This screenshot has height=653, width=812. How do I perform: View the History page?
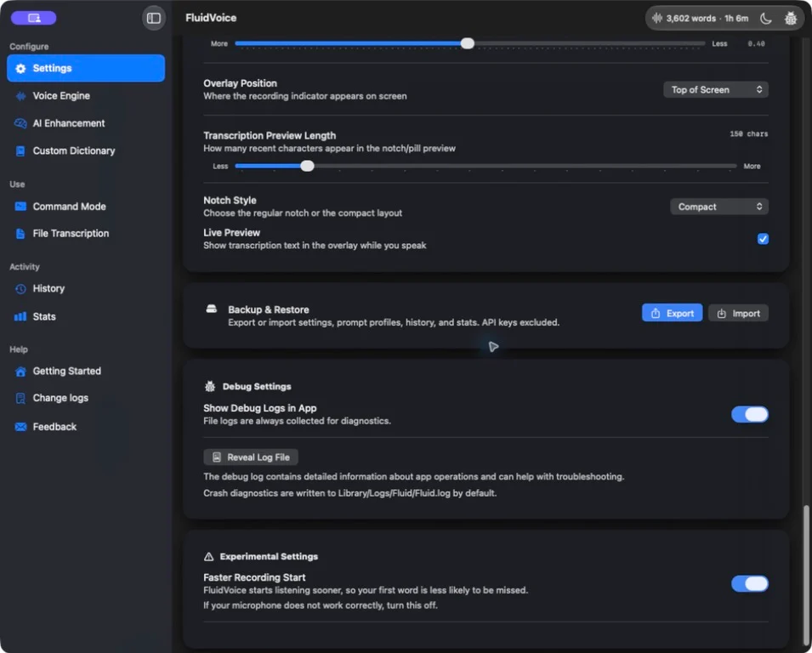click(x=86, y=289)
